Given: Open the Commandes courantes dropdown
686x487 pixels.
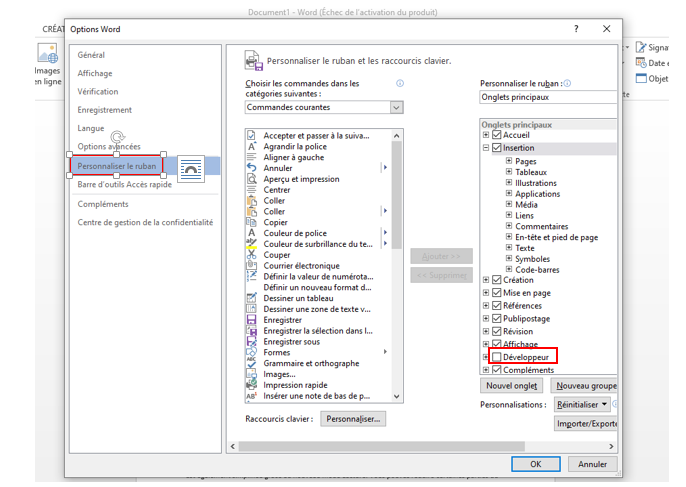Looking at the screenshot, I should point(396,107).
